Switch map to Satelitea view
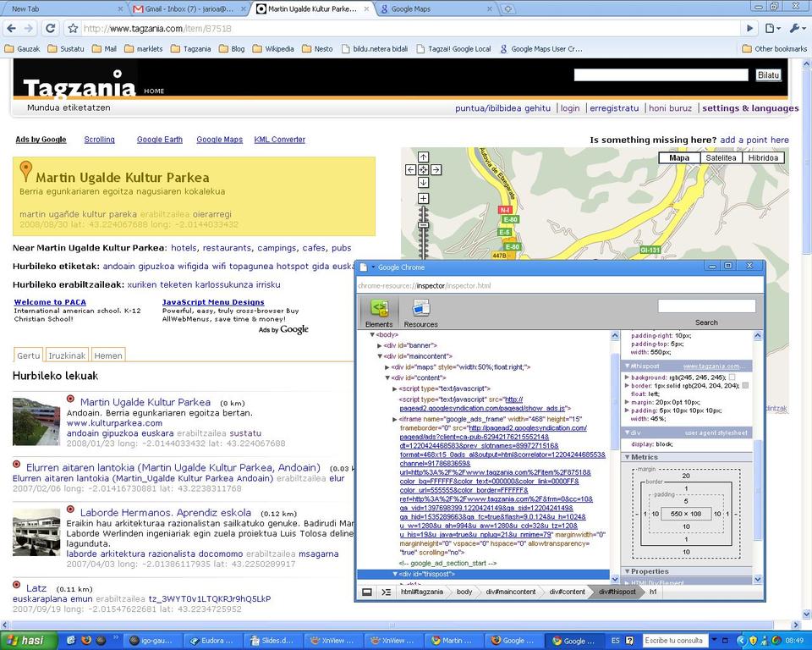Viewport: 812px width, 650px height. pyautogui.click(x=721, y=158)
